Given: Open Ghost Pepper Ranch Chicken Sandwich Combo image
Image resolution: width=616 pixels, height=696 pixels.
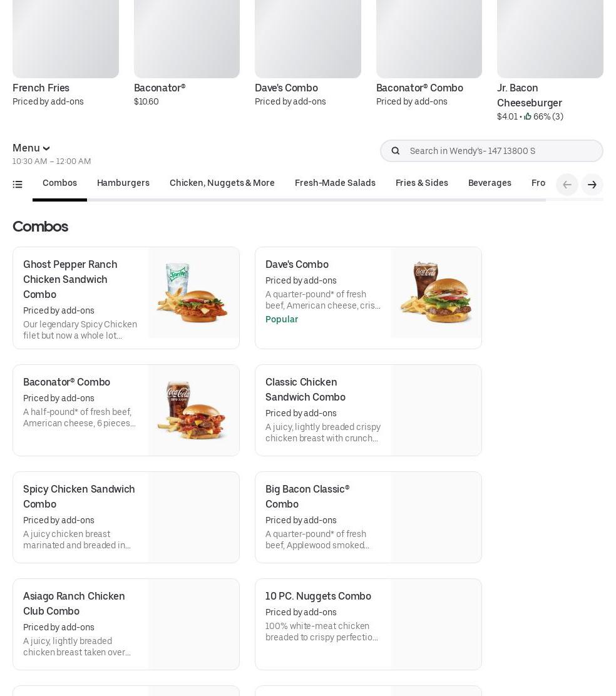Looking at the screenshot, I should coord(193,293).
